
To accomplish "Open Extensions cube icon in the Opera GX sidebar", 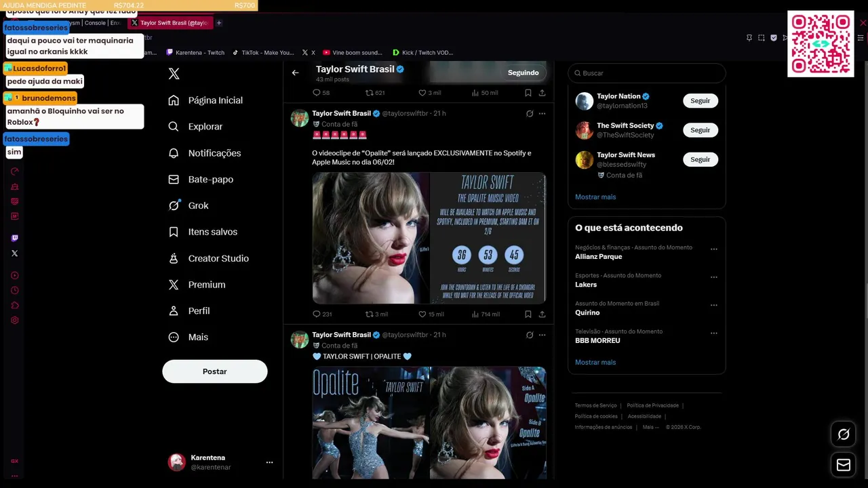I will click(14, 305).
